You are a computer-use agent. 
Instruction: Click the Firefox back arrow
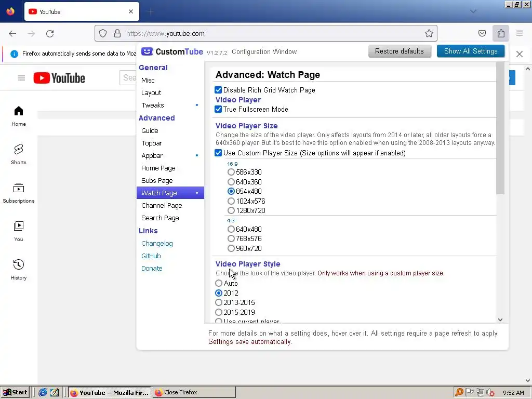[x=12, y=33]
